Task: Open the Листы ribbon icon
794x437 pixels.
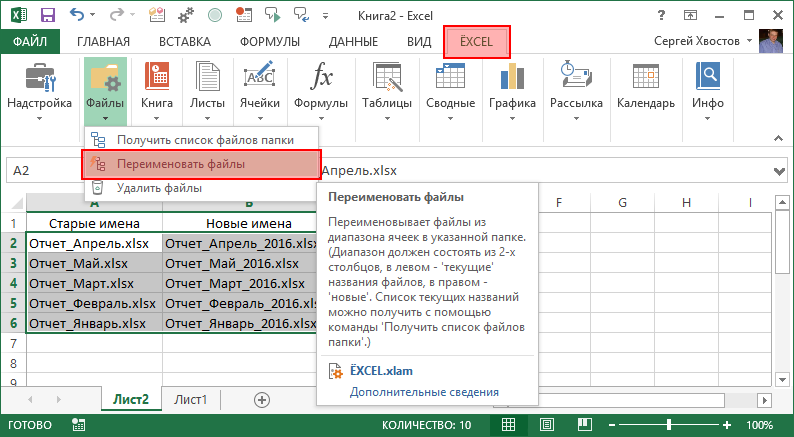Action: tap(207, 77)
